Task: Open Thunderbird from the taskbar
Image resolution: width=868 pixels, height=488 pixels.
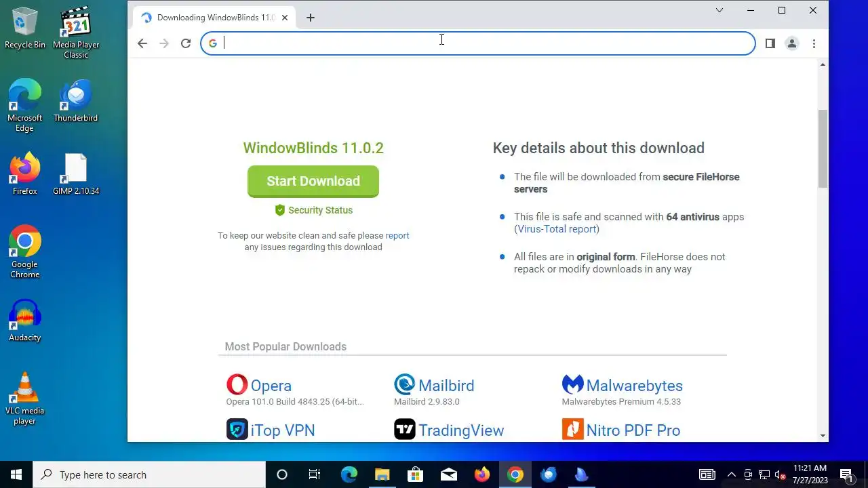Action: (548, 474)
